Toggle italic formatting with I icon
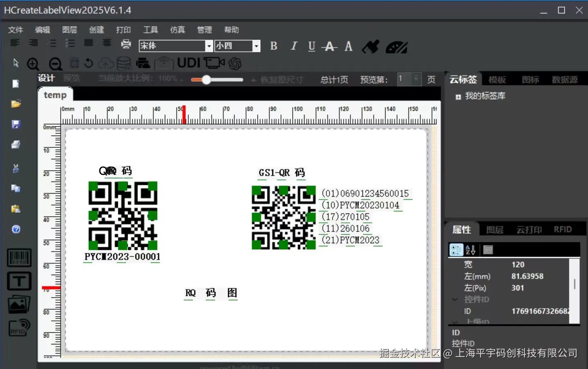This screenshot has height=369, width=588. (x=294, y=46)
